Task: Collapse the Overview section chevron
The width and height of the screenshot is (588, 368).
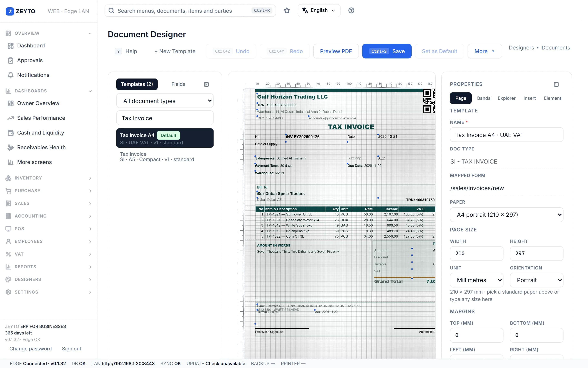Action: point(90,33)
